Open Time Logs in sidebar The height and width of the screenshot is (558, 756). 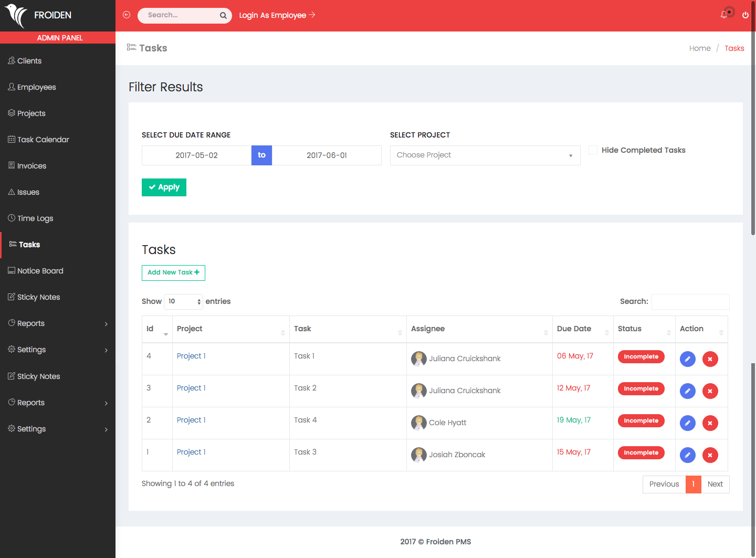pos(35,218)
